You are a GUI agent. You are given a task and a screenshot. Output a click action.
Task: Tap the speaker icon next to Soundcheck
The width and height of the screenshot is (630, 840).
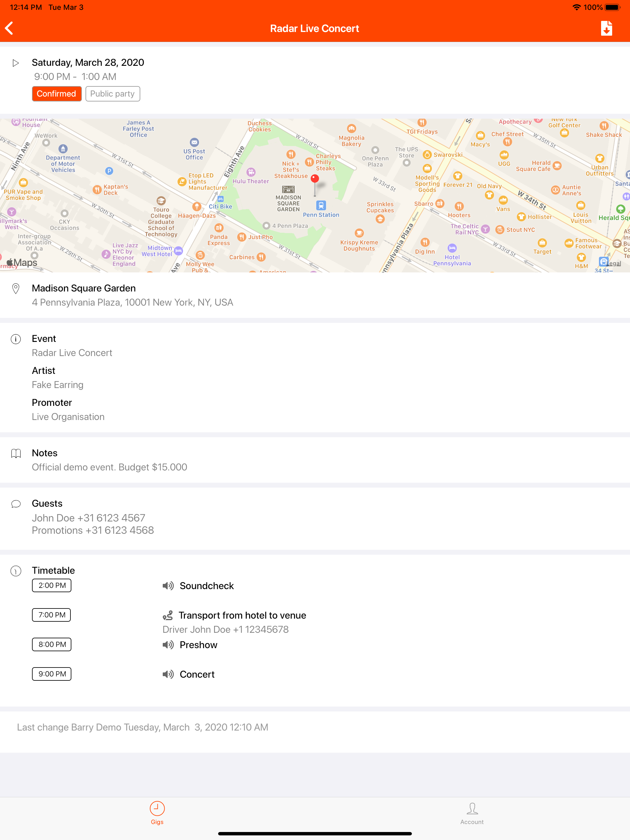click(x=168, y=585)
